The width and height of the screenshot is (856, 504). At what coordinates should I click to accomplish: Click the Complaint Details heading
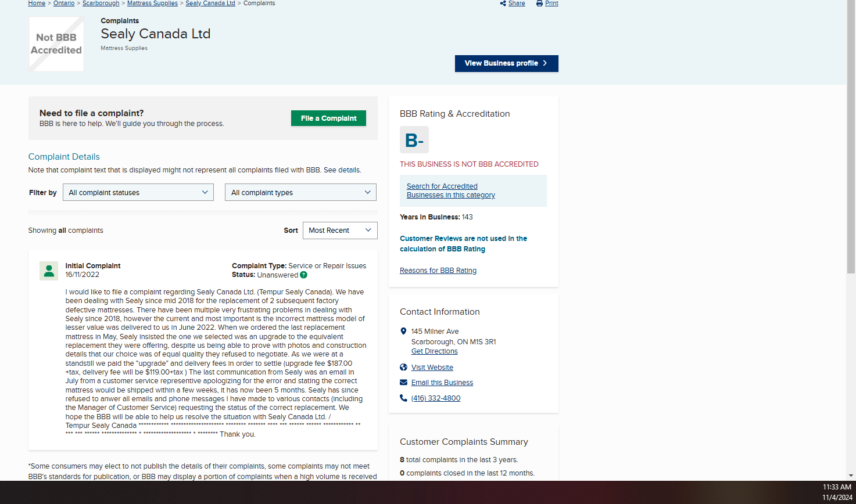tap(64, 157)
